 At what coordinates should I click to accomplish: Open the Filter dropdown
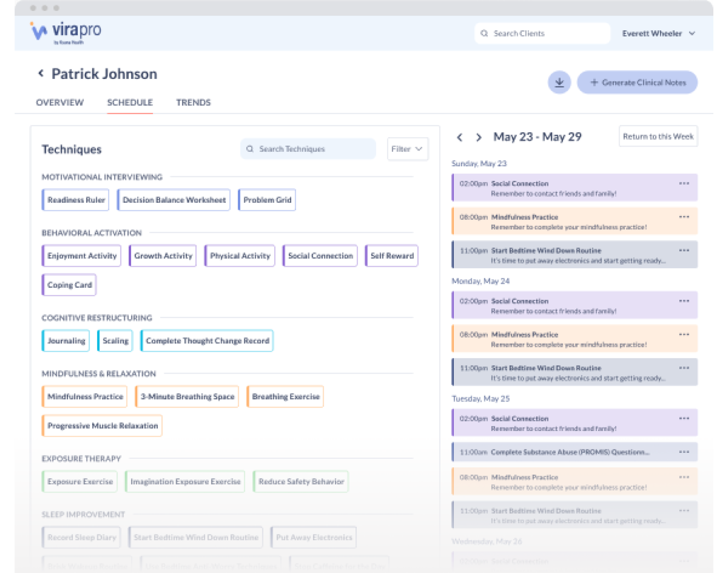[x=407, y=149]
